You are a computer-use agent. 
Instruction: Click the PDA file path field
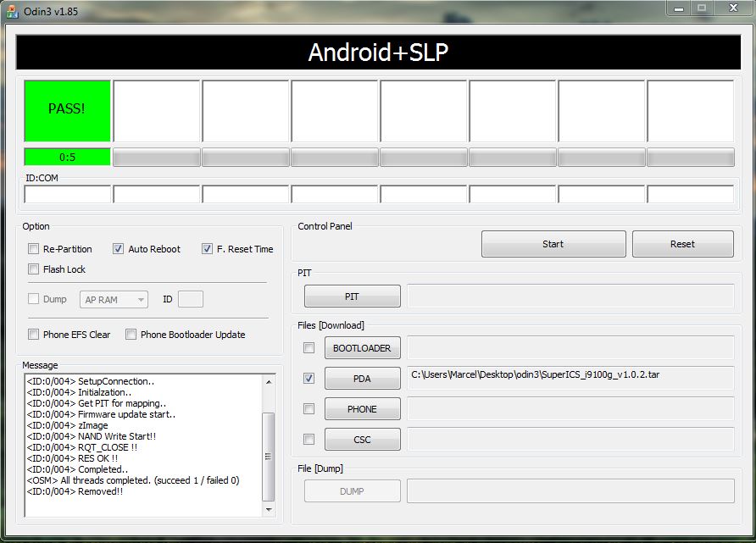[571, 378]
